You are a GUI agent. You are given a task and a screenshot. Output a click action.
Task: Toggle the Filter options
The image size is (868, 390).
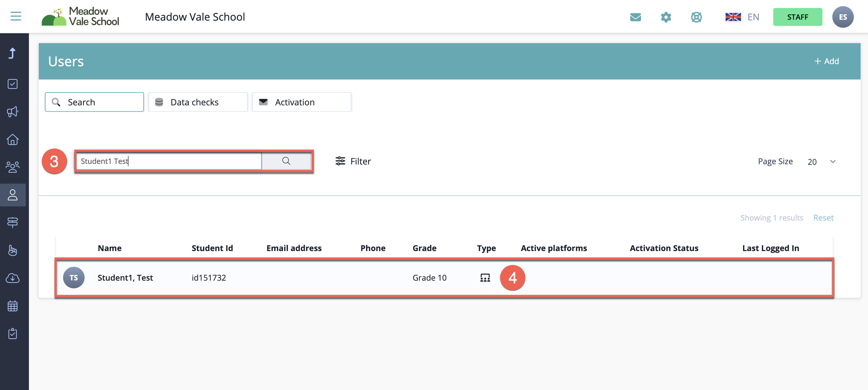[x=353, y=161]
